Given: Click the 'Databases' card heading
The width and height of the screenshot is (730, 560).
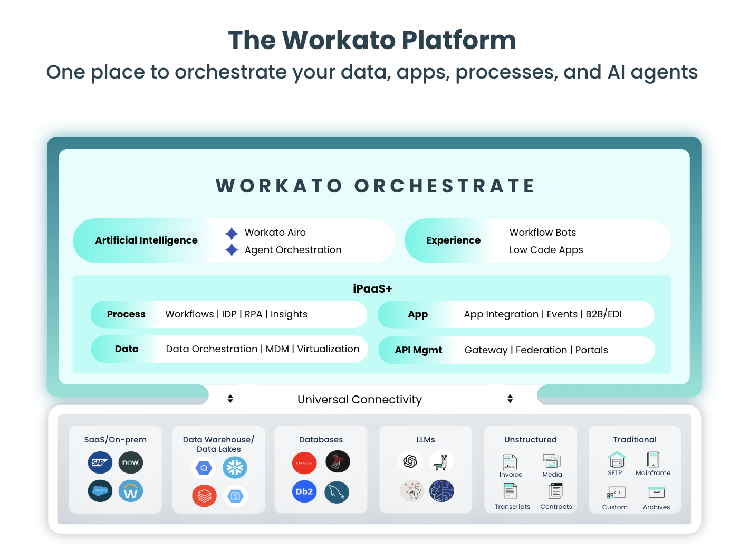Looking at the screenshot, I should point(321,440).
